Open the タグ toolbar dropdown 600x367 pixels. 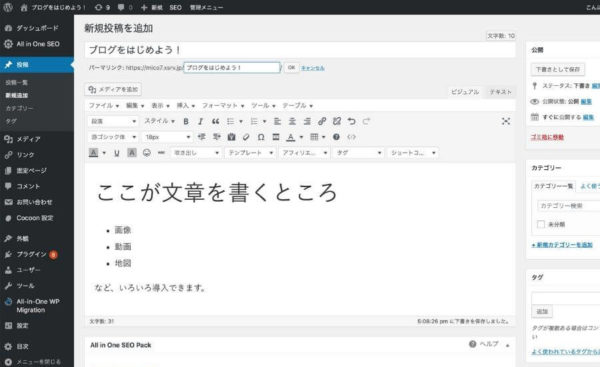[x=359, y=153]
